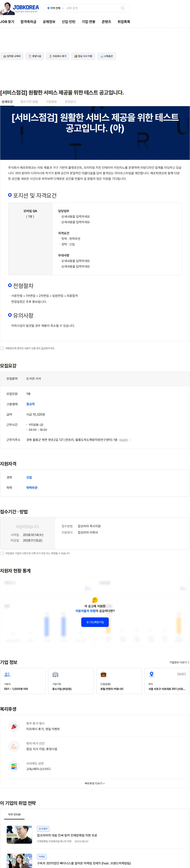This screenshot has height=868, width=190.
Task: Open the 공채정보 menu
Action: (49, 22)
